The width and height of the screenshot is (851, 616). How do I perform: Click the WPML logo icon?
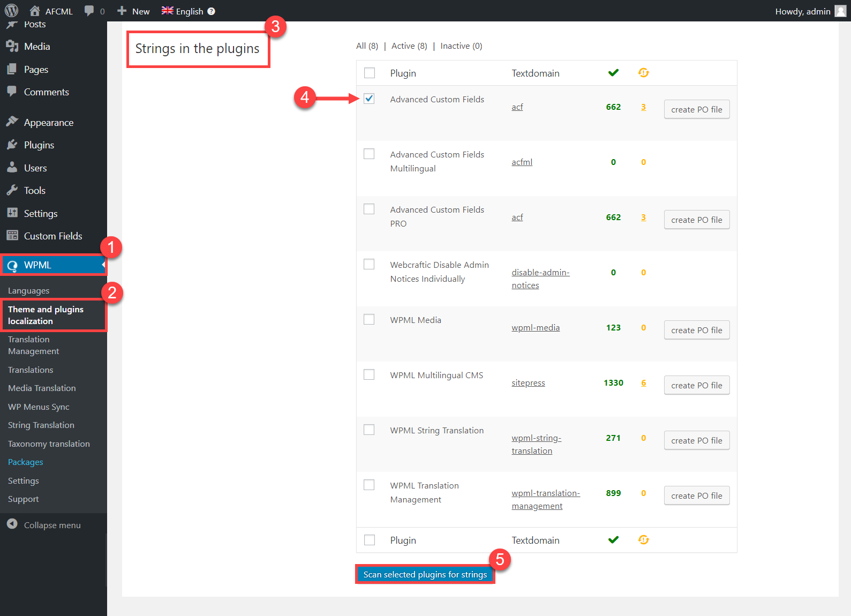pos(12,266)
